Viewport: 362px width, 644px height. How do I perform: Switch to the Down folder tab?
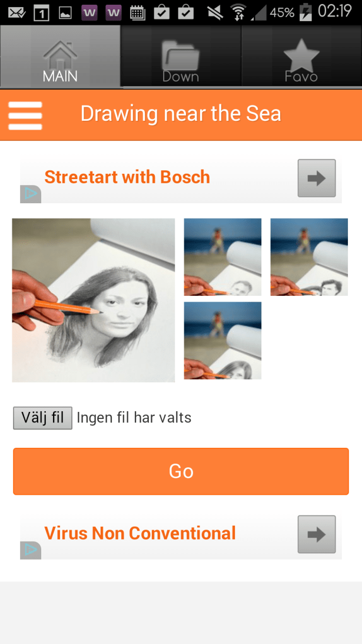click(181, 57)
